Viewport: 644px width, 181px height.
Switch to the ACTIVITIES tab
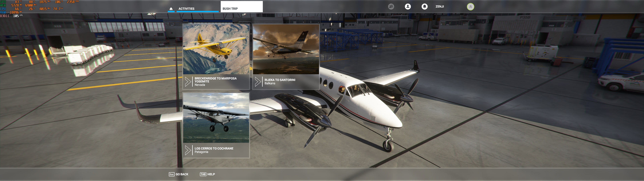tap(186, 9)
